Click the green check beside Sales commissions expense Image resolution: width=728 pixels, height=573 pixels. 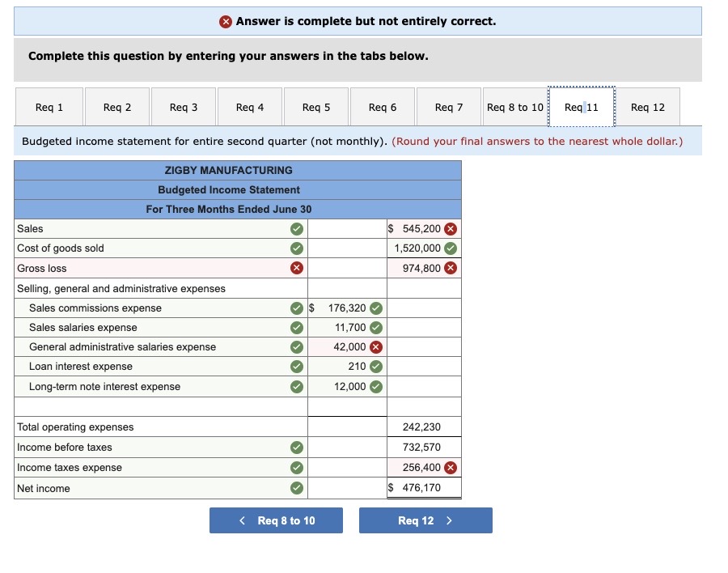pyautogui.click(x=297, y=308)
